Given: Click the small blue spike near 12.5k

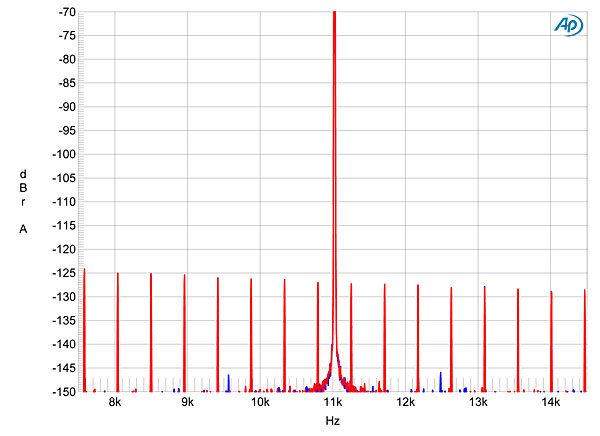Looking at the screenshot, I should point(441,380).
